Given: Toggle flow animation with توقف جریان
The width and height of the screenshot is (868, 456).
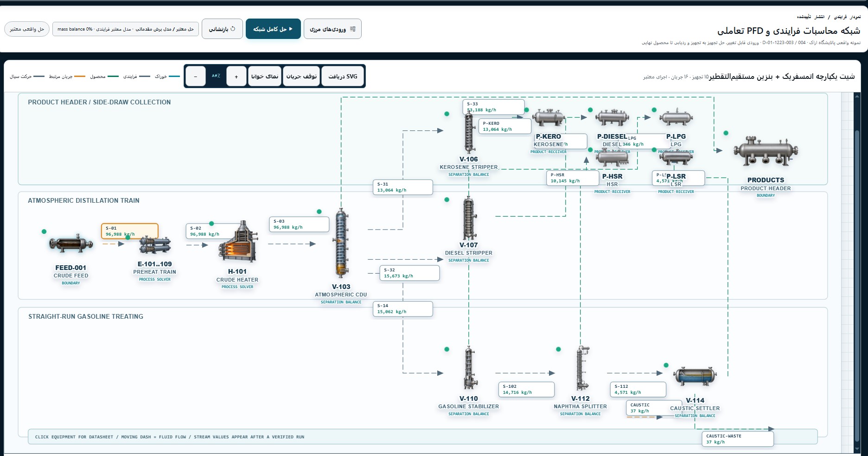Looking at the screenshot, I should click(301, 76).
